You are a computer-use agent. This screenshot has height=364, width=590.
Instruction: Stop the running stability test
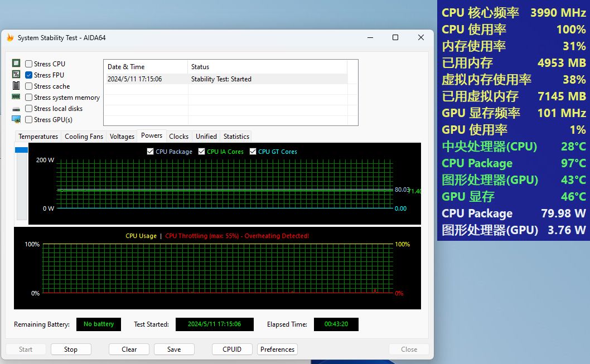(71, 350)
